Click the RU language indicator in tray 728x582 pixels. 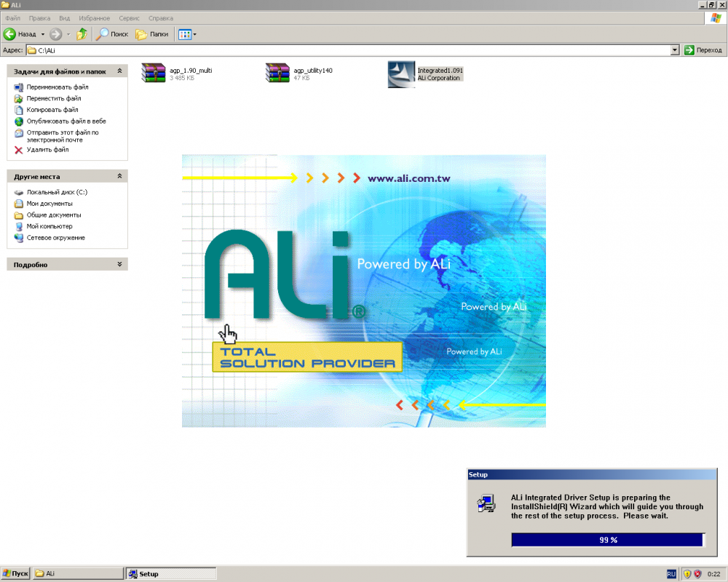[x=670, y=574]
